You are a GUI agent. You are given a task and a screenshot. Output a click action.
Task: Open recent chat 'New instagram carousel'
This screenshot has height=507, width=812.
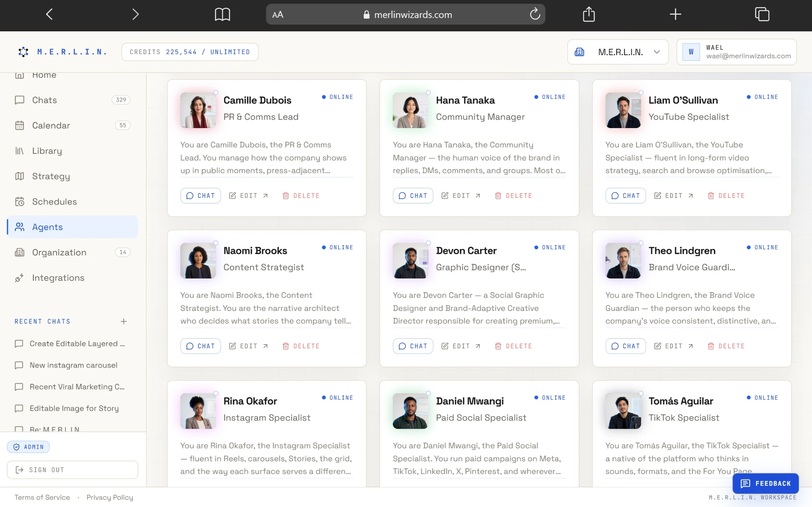(x=67, y=365)
